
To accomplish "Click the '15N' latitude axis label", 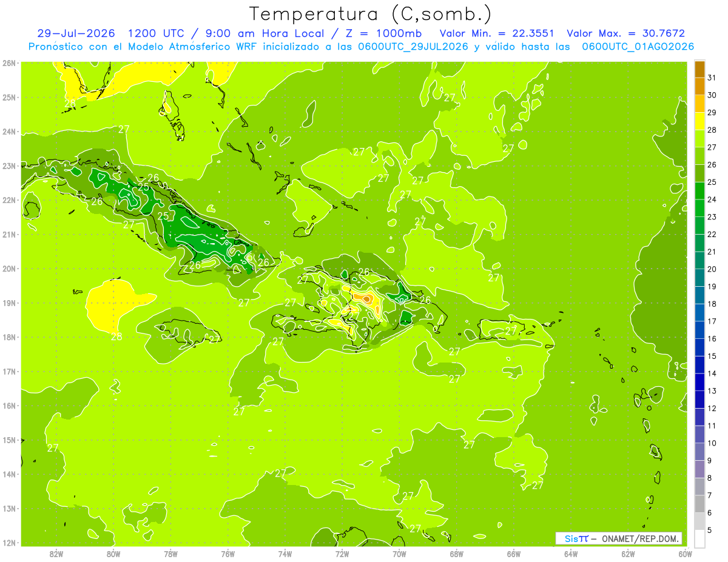I will point(9,440).
